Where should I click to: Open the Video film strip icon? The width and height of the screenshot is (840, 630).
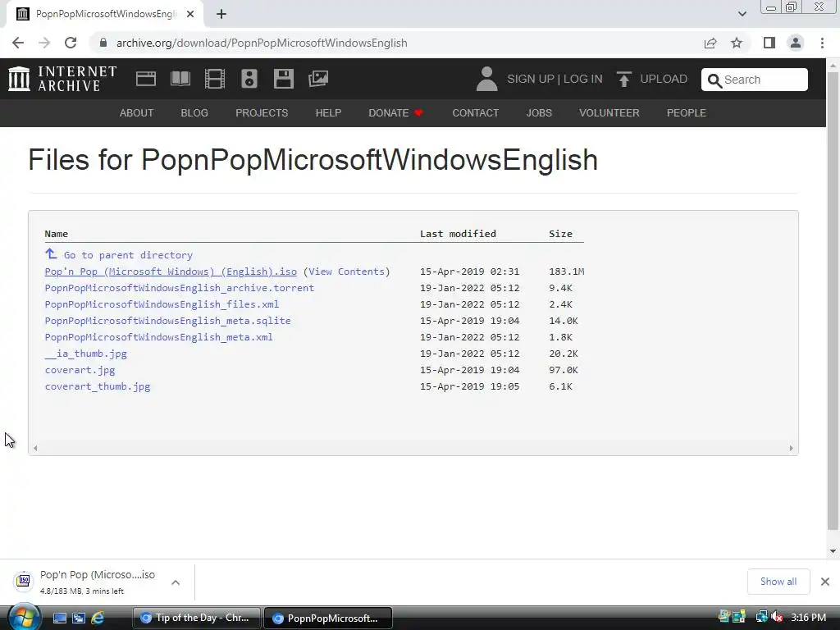click(215, 79)
